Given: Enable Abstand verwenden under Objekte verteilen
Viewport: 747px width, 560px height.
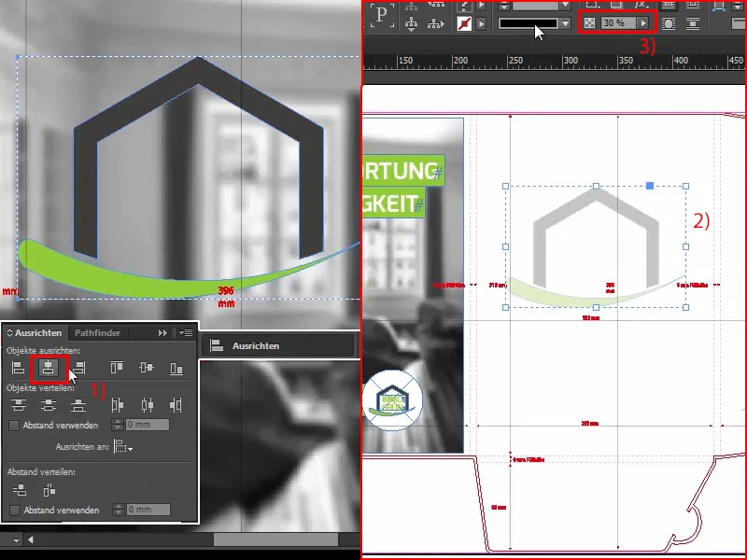Looking at the screenshot, I should 14,426.
